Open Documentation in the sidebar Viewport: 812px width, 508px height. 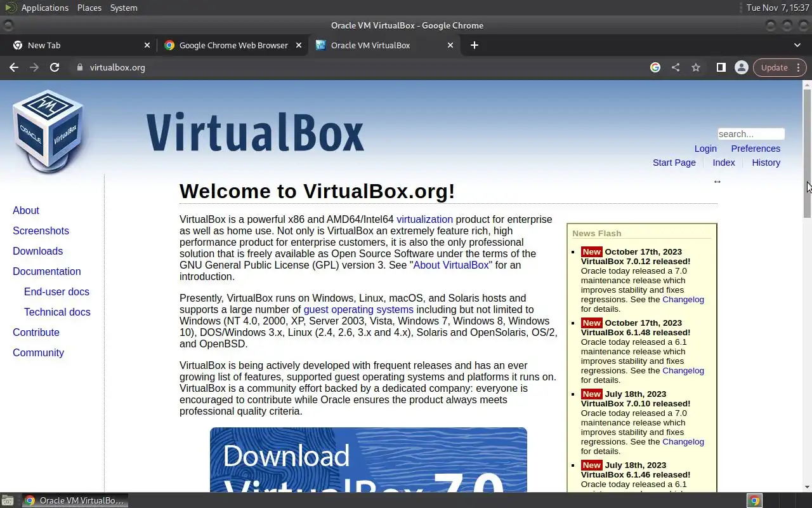click(x=47, y=271)
